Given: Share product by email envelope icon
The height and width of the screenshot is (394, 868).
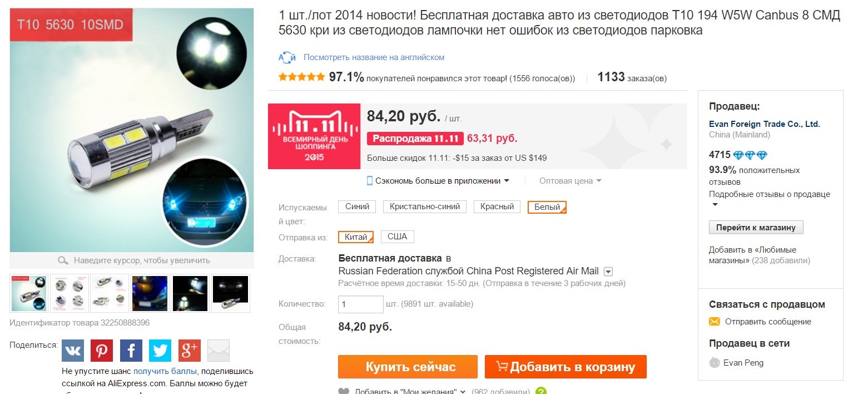Looking at the screenshot, I should [x=219, y=351].
